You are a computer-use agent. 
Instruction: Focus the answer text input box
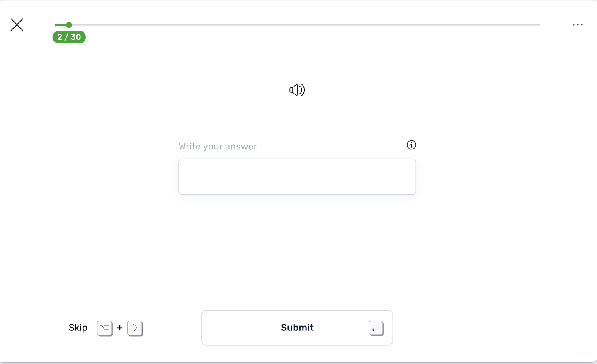297,176
